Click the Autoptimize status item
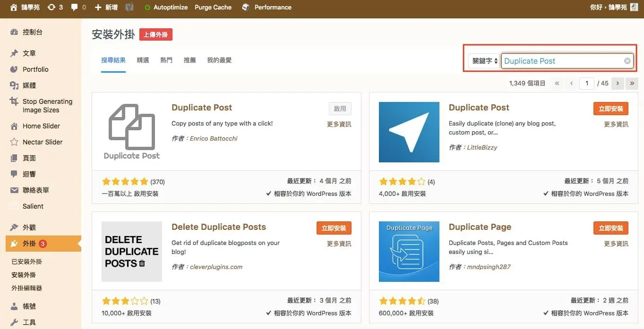 pos(165,7)
